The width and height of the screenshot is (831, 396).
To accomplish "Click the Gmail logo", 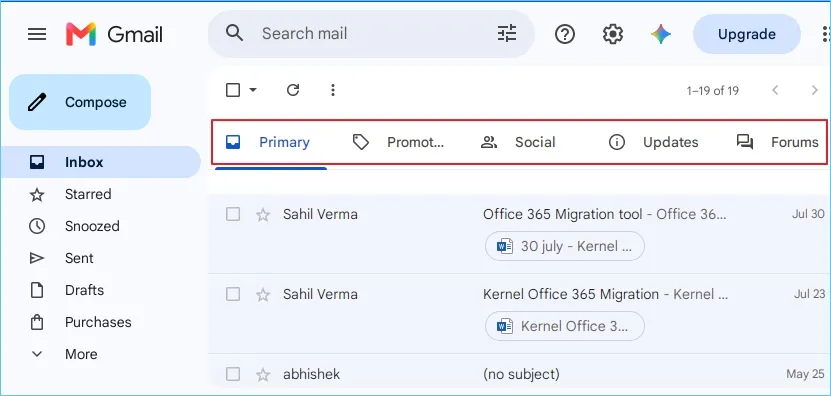I will click(114, 34).
